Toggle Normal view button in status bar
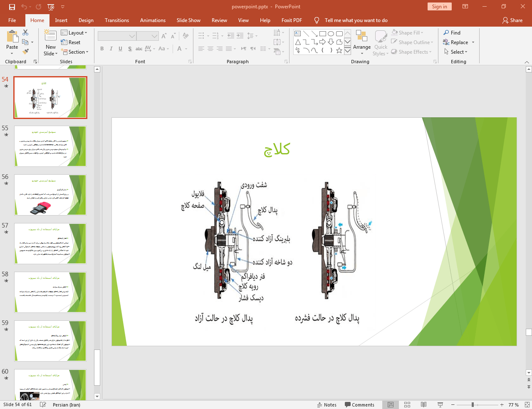This screenshot has width=532, height=409. [x=391, y=404]
